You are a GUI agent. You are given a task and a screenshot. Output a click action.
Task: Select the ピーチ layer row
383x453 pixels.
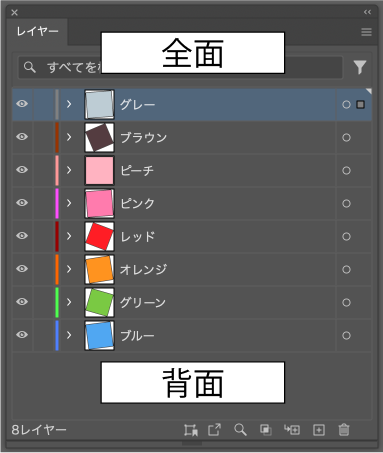point(192,170)
